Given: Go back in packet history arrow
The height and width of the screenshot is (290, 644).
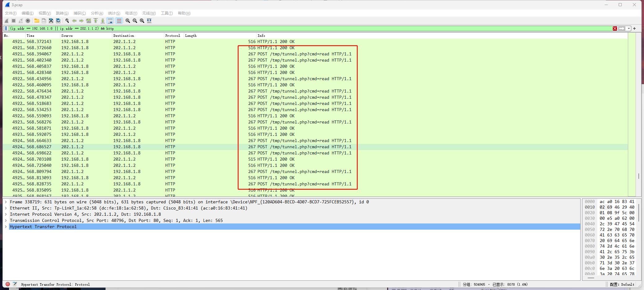Looking at the screenshot, I should point(74,21).
